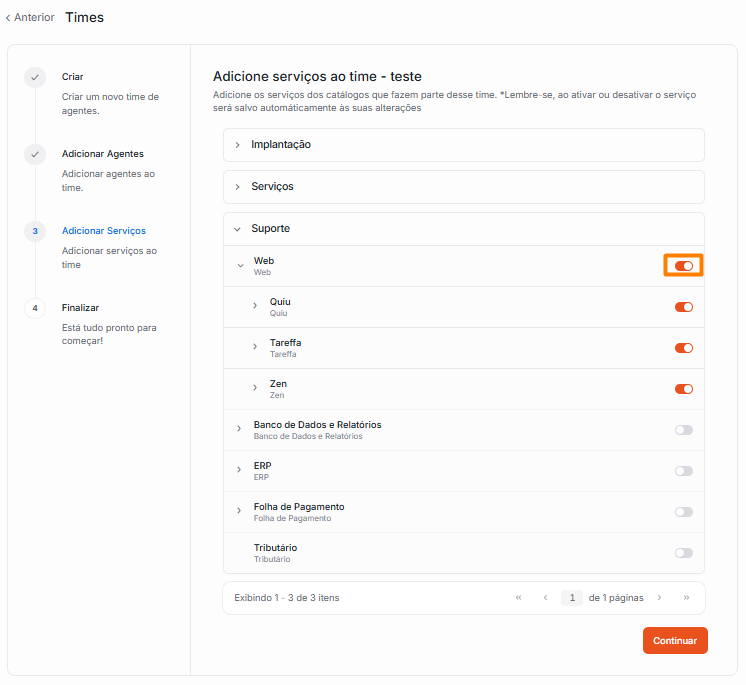Enable the Tributário service toggle
The width and height of the screenshot is (746, 685).
click(x=684, y=553)
